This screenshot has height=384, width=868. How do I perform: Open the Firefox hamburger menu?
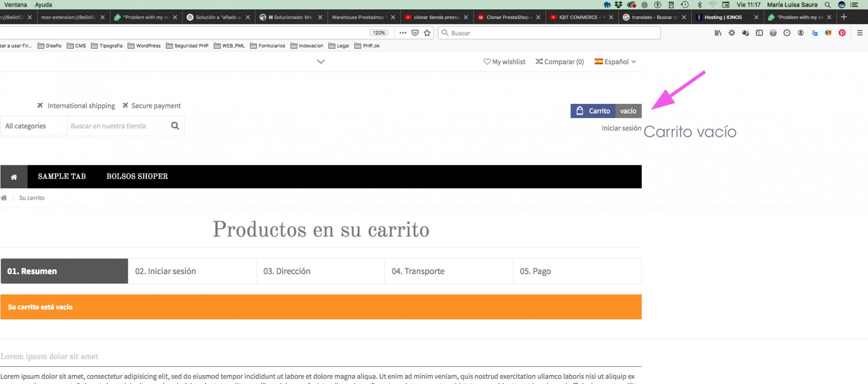[x=860, y=33]
